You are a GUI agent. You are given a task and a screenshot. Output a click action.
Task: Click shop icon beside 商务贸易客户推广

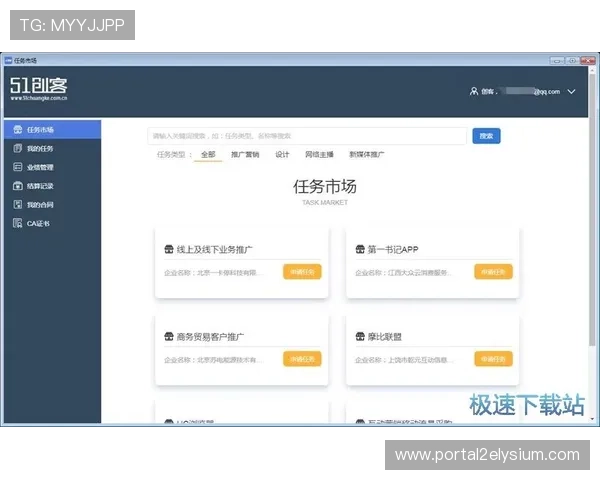click(169, 336)
